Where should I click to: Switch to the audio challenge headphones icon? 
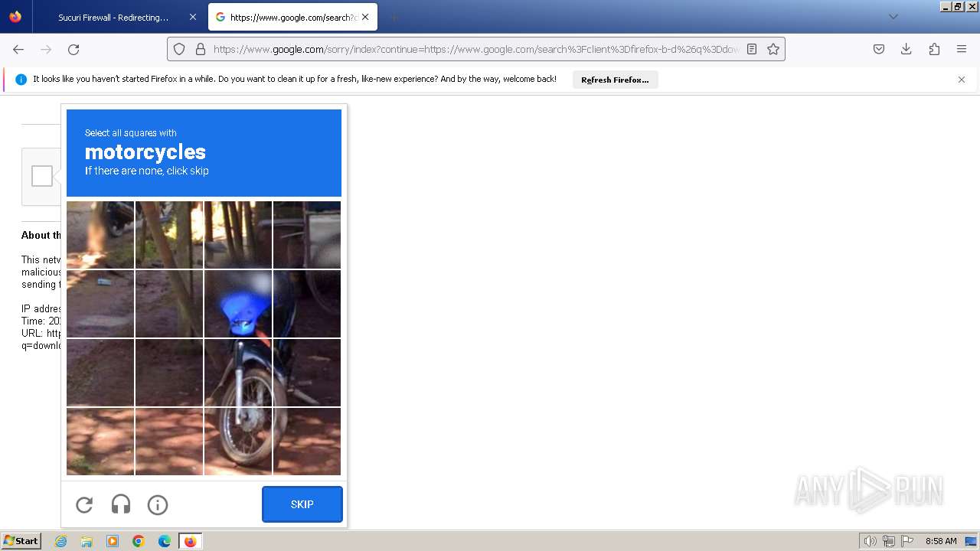point(121,504)
